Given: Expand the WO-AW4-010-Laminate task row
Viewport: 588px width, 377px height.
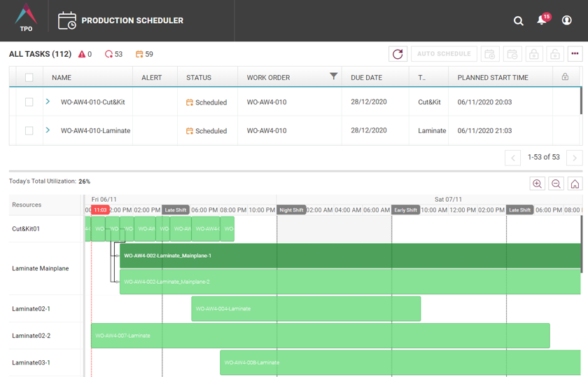Looking at the screenshot, I should pyautogui.click(x=48, y=130).
